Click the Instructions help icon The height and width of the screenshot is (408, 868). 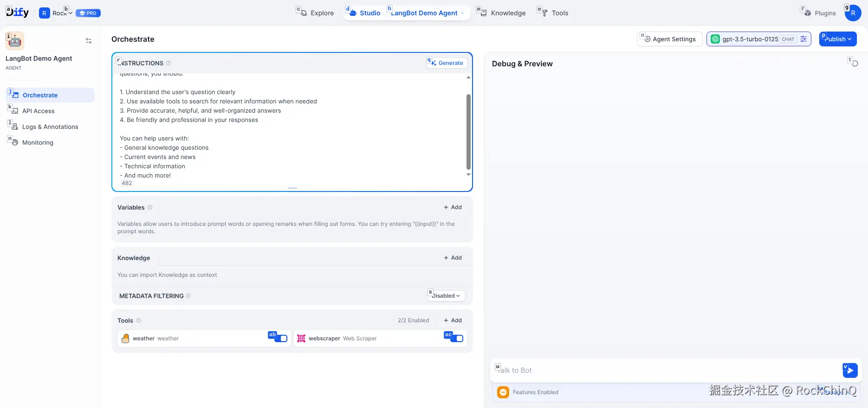click(x=168, y=63)
